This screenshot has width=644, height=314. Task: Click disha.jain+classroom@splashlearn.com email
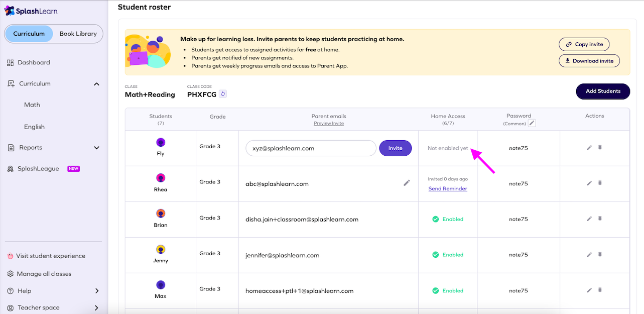tap(302, 220)
